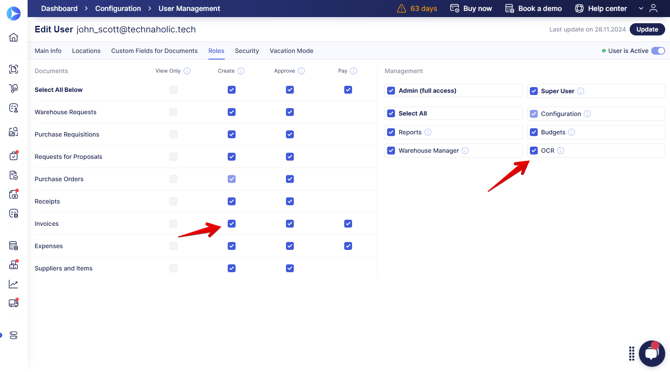Open the Locations tab
The height and width of the screenshot is (372, 670).
click(86, 51)
